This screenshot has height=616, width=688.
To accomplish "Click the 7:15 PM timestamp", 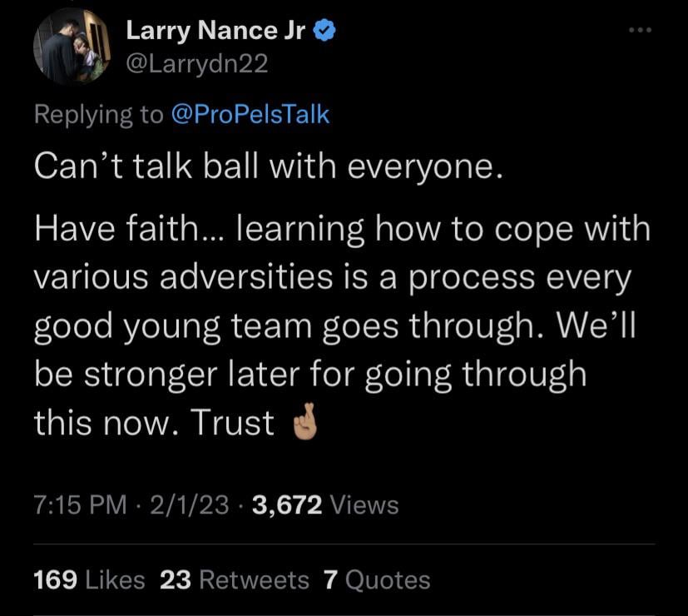I will [x=82, y=504].
